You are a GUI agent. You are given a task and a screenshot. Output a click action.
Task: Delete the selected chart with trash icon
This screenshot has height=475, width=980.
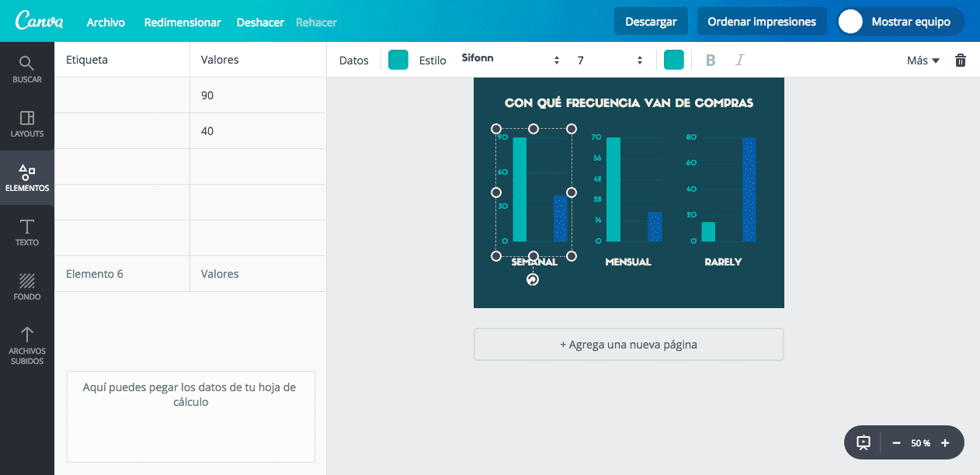(x=961, y=60)
